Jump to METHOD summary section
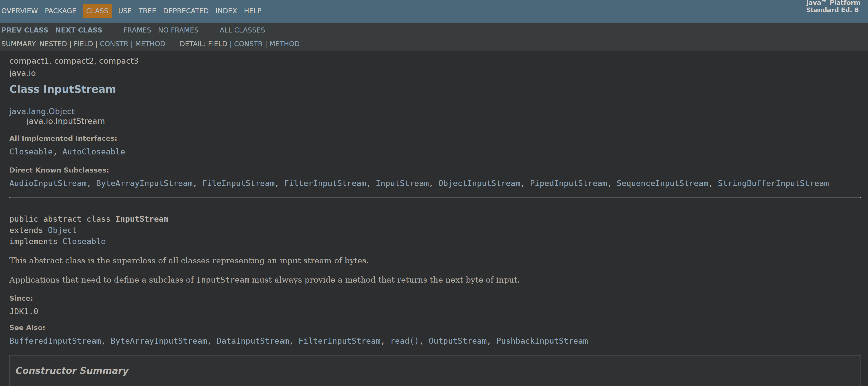 (x=150, y=44)
